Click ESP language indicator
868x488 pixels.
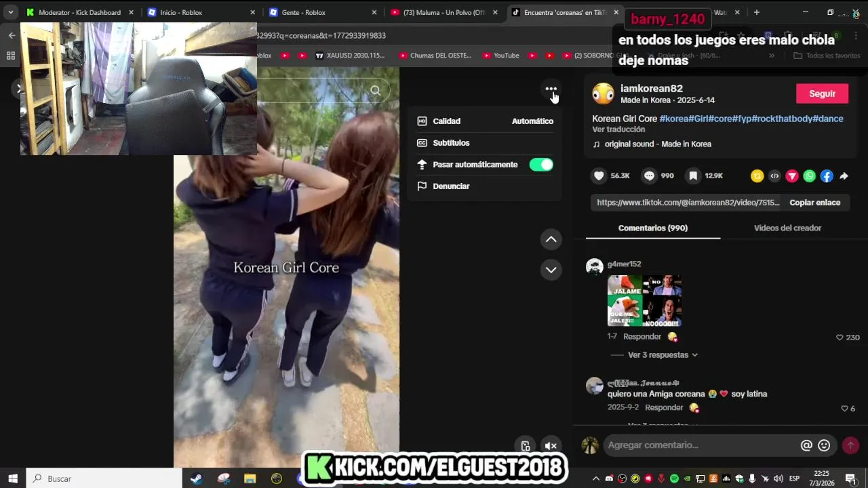click(x=794, y=479)
